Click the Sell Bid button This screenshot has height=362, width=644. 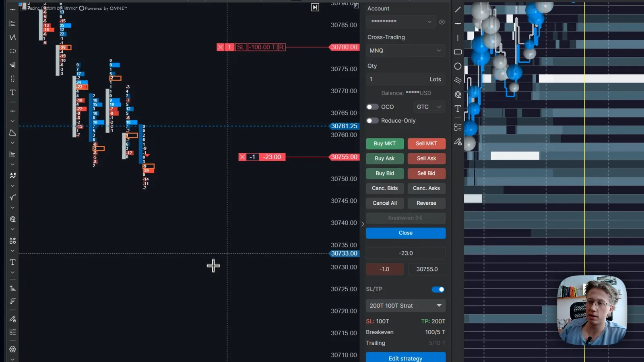click(426, 173)
